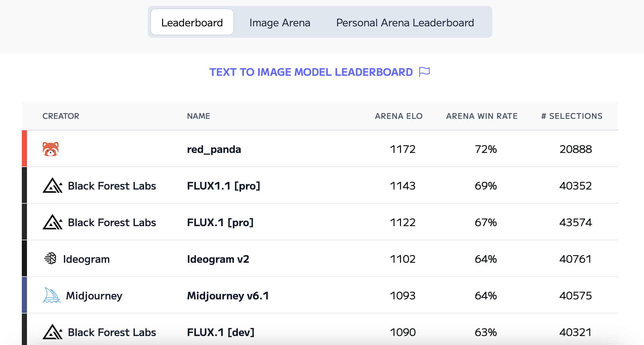Image resolution: width=644 pixels, height=345 pixels.
Task: Click the Ideogram logo icon
Action: click(50, 259)
